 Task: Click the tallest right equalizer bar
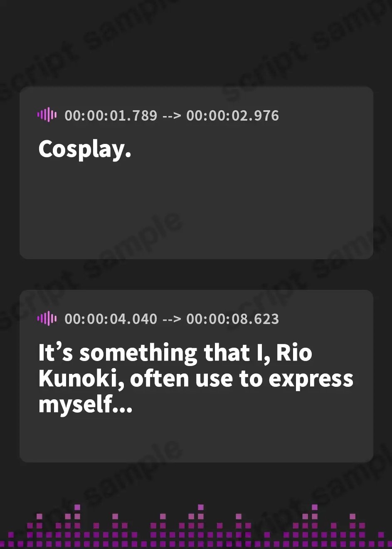tap(315, 525)
